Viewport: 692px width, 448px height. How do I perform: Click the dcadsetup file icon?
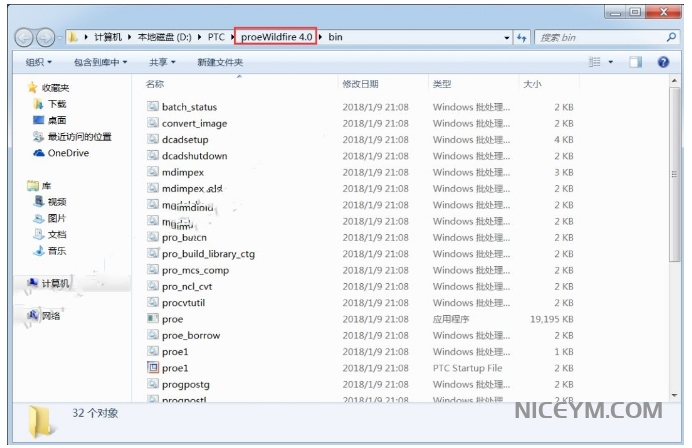click(x=153, y=139)
